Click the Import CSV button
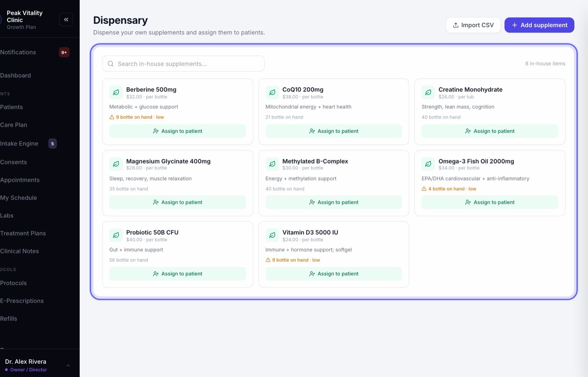Viewport: 588px width, 377px height. 473,25
